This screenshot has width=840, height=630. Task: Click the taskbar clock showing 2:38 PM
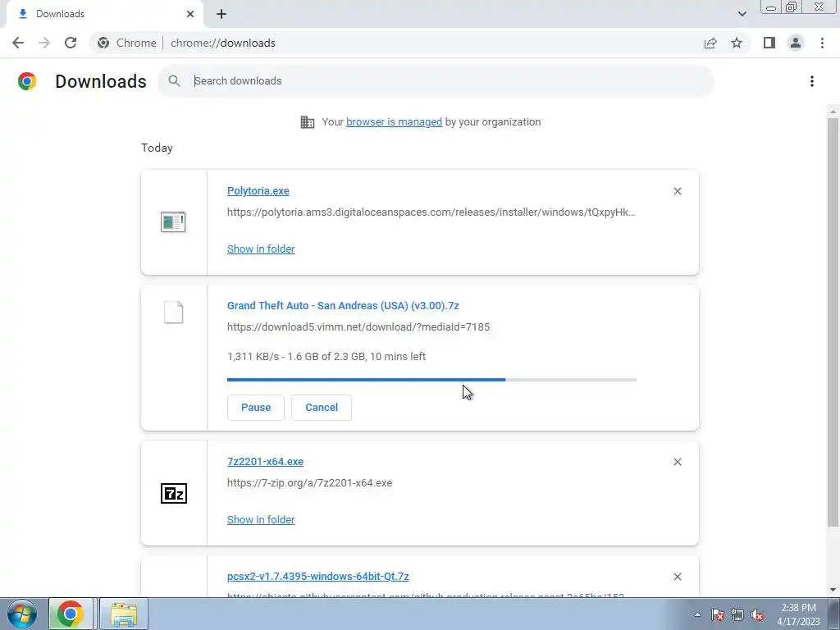coord(798,614)
